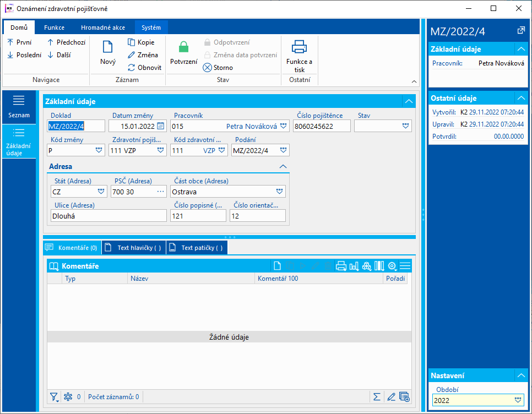This screenshot has width=532, height=414.
Task: Go to the Další record
Action: click(x=59, y=55)
